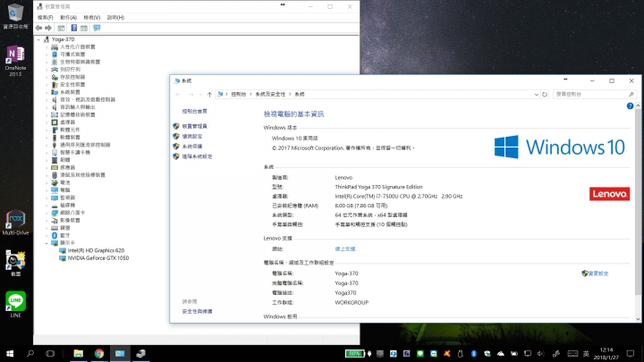Viewport: 644px width, 362px height.
Task: Open the System address bar history dropdown
Action: click(x=536, y=95)
